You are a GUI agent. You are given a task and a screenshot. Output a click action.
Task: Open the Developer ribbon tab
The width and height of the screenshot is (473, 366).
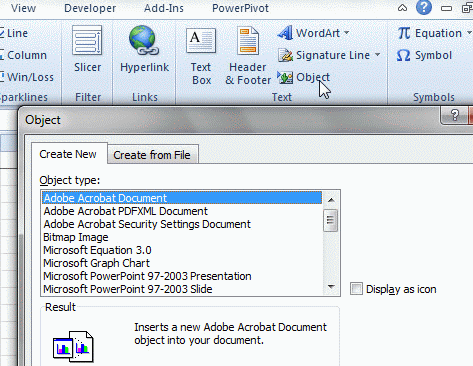[x=90, y=8]
